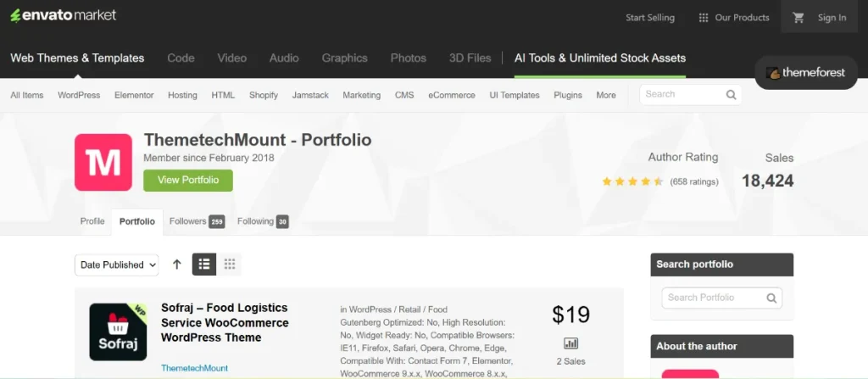Toggle sort direction arrow
Viewport: 868px width, 379px height.
176,265
